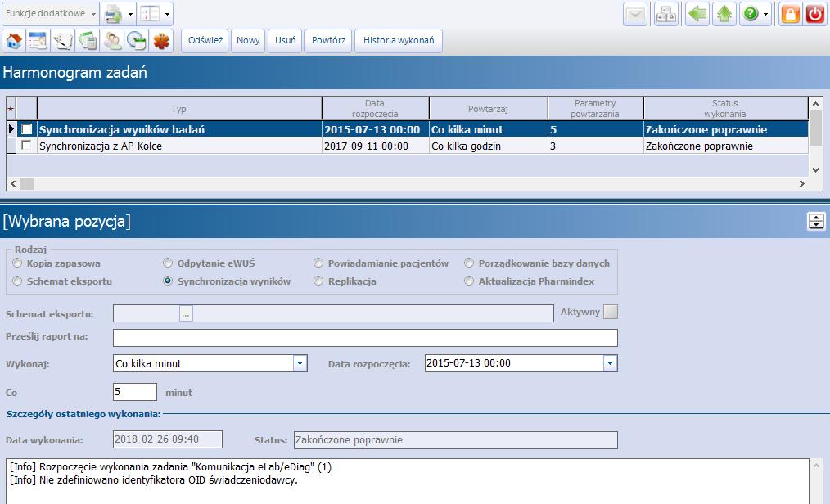Expand the printer options arrow

click(130, 14)
